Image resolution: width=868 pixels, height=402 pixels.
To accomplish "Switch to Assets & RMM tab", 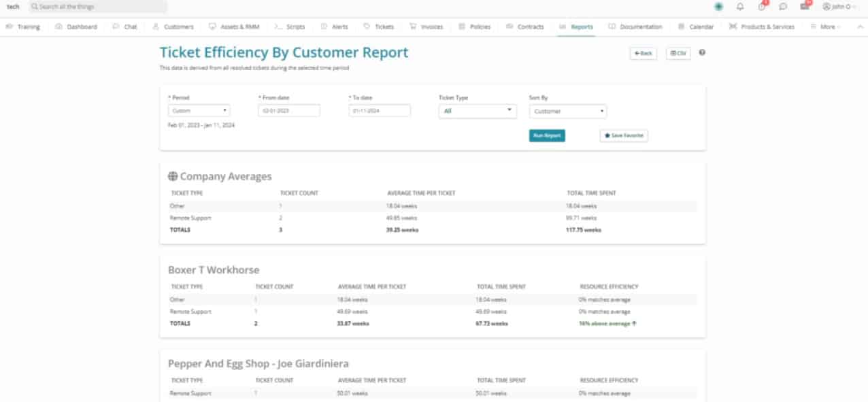I will tap(235, 27).
